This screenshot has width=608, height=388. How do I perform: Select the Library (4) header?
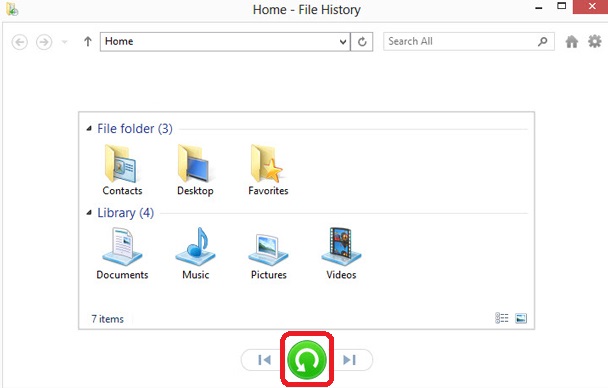[x=125, y=212]
